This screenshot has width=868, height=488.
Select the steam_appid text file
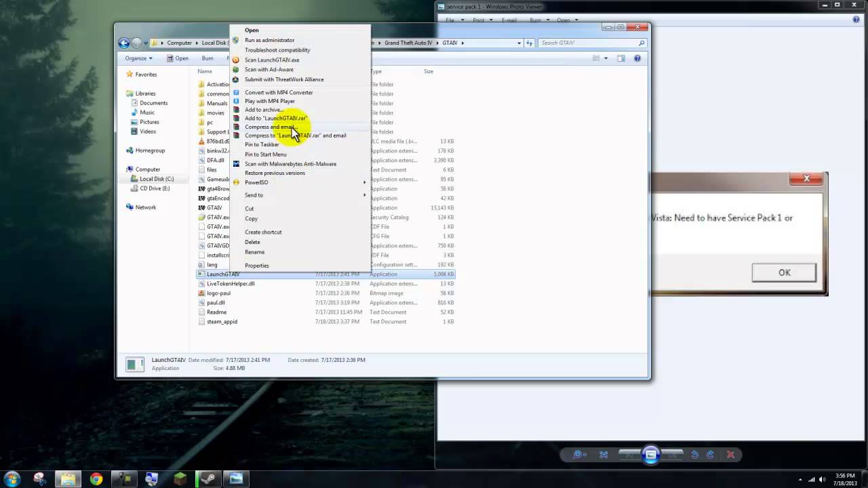pos(222,322)
